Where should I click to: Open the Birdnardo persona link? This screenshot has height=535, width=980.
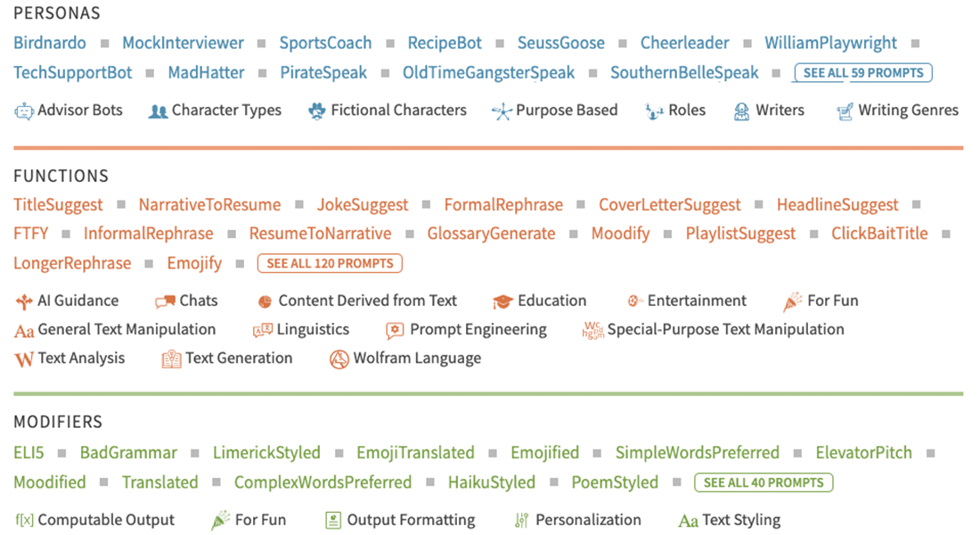pyautogui.click(x=50, y=43)
